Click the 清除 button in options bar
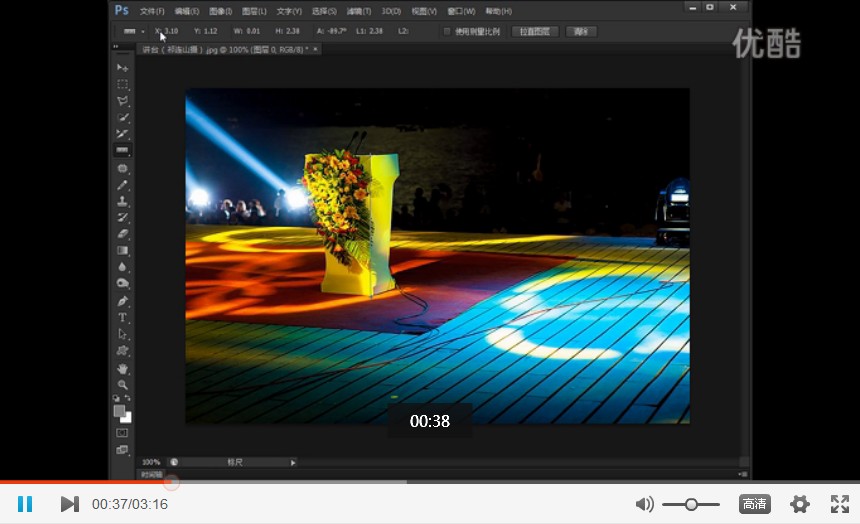This screenshot has width=860, height=524. [x=581, y=31]
